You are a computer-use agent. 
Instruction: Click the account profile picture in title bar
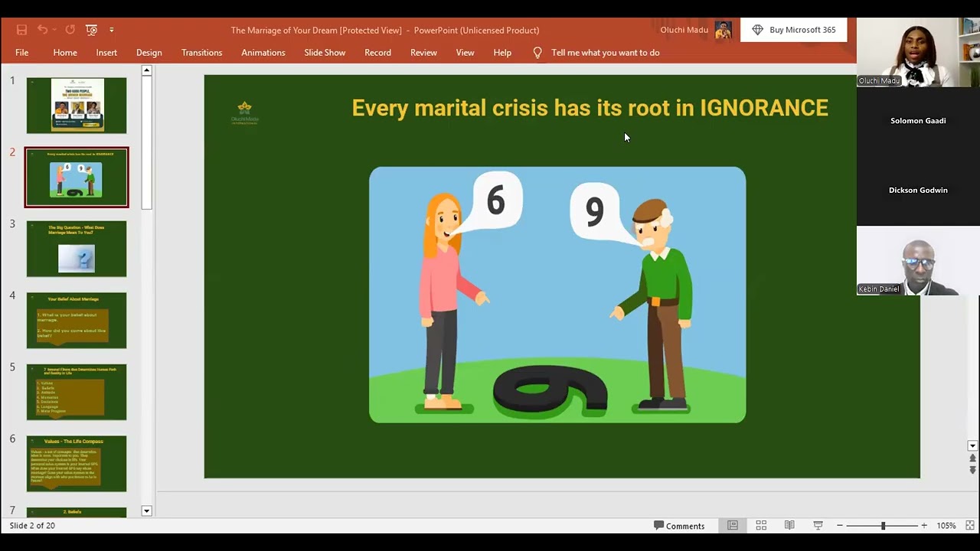pos(723,30)
